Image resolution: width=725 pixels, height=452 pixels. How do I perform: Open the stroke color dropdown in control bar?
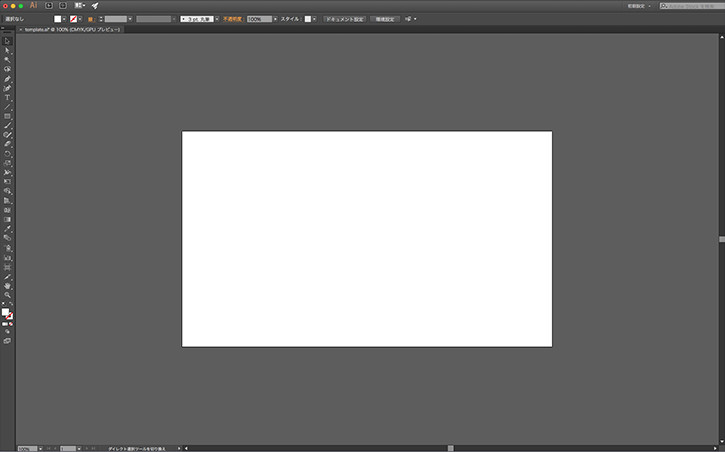click(80, 19)
